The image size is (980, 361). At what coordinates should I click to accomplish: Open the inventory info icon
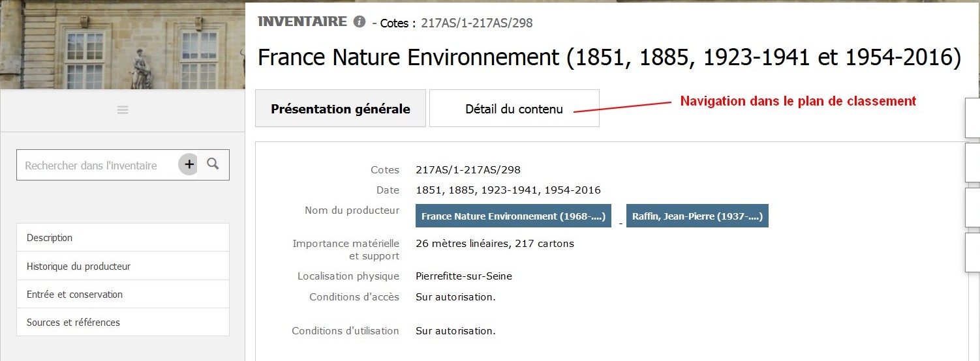pos(360,22)
